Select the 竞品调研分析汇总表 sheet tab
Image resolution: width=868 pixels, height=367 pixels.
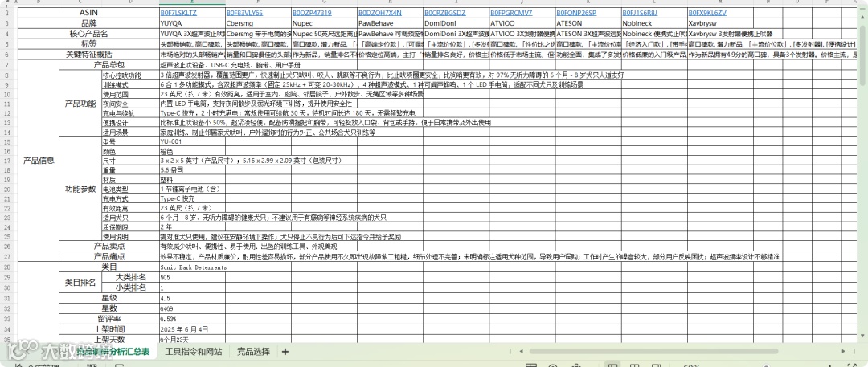113,352
